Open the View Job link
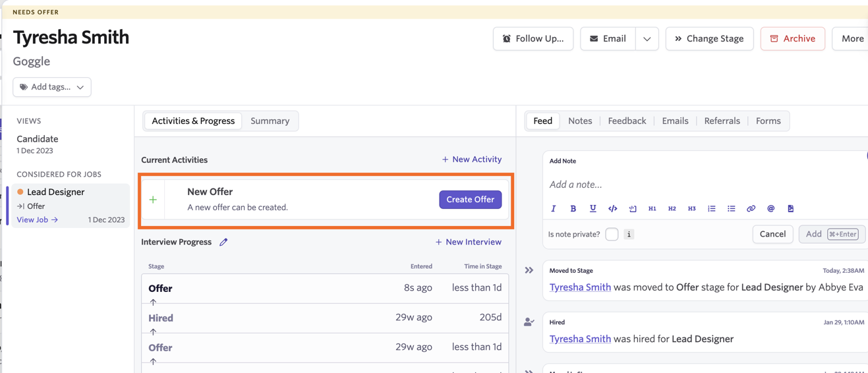Image resolution: width=868 pixels, height=373 pixels. 38,220
